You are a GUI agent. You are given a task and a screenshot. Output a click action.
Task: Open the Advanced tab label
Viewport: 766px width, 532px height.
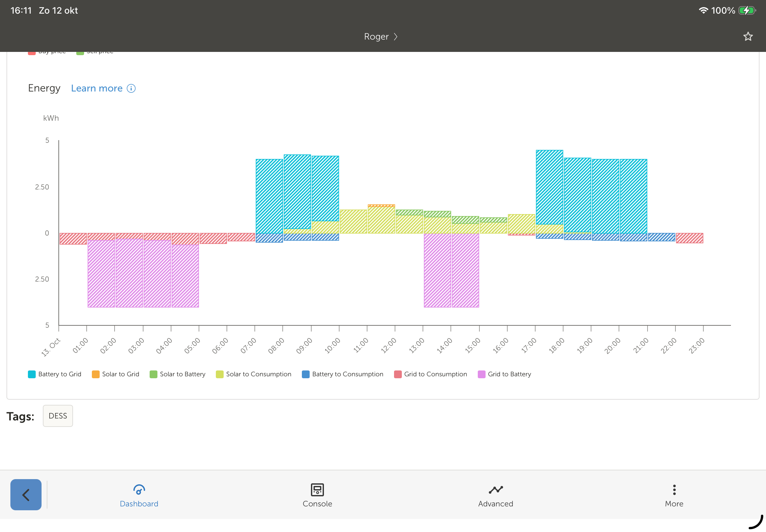tap(496, 504)
